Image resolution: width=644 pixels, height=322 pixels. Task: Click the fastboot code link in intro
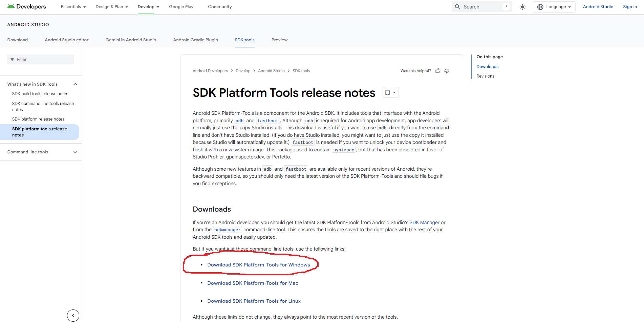(268, 121)
